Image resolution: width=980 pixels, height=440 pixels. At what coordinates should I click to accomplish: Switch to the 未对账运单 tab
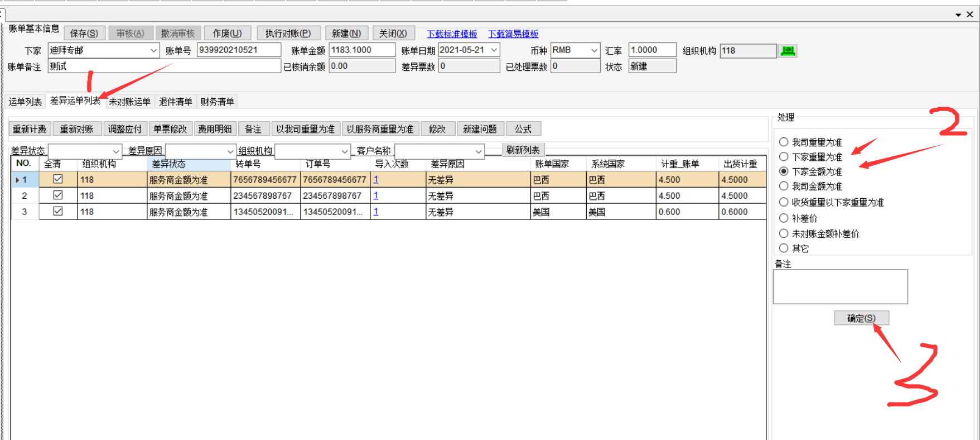[129, 102]
